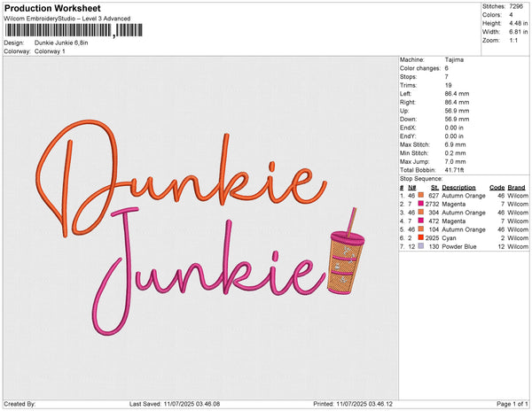Click the 'Powder Blue' description in row 7

tap(459, 246)
